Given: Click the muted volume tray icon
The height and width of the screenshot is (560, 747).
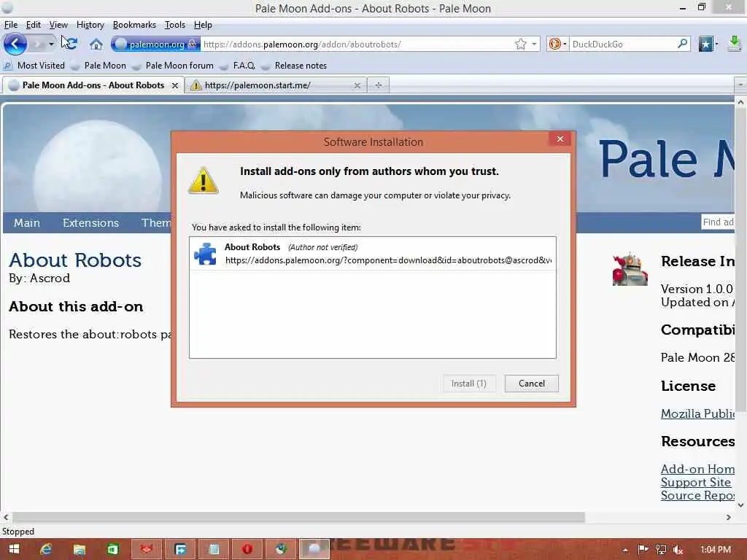Looking at the screenshot, I should (678, 550).
